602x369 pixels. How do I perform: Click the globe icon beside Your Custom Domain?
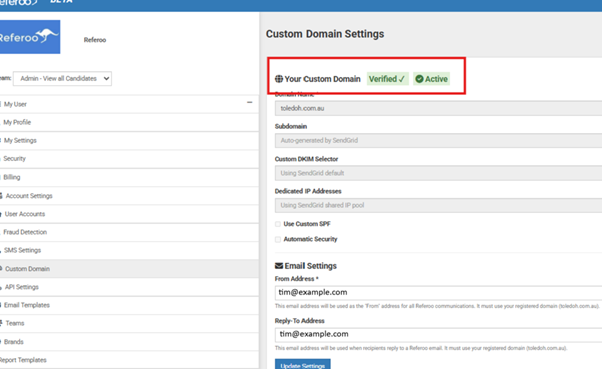pyautogui.click(x=279, y=79)
